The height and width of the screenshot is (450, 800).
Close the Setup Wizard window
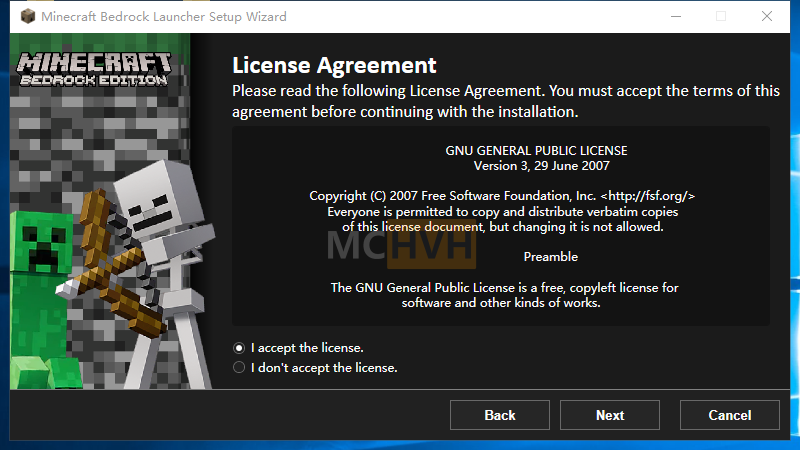pos(767,16)
